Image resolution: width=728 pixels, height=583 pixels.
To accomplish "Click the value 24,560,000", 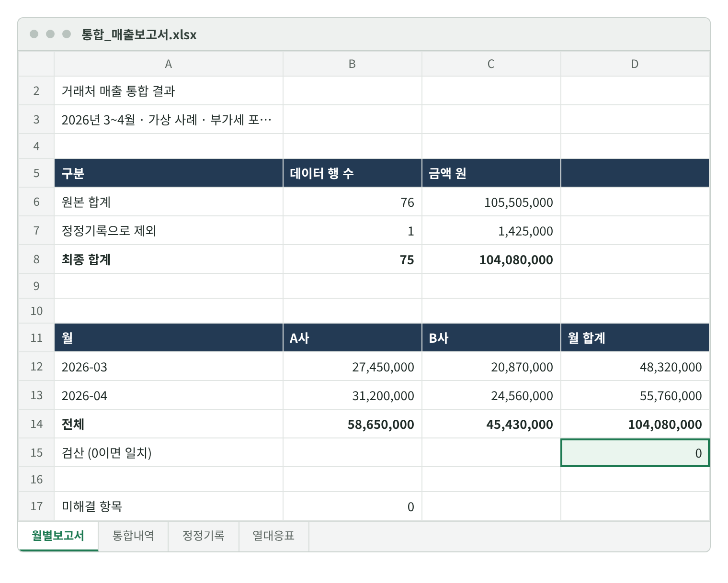I will tap(491, 395).
